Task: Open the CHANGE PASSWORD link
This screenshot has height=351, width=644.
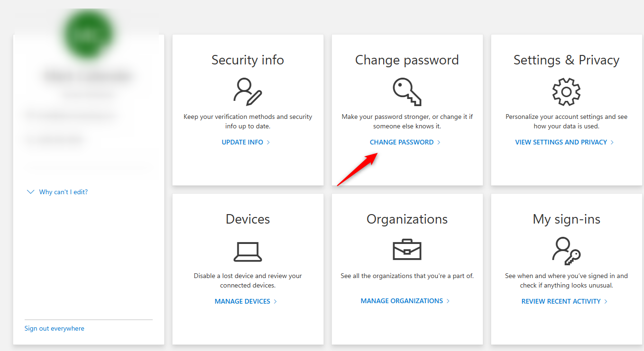Action: point(402,142)
